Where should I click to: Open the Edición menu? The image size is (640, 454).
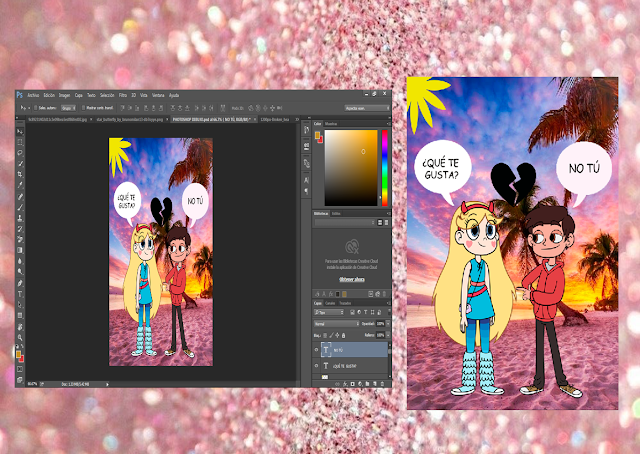49,96
